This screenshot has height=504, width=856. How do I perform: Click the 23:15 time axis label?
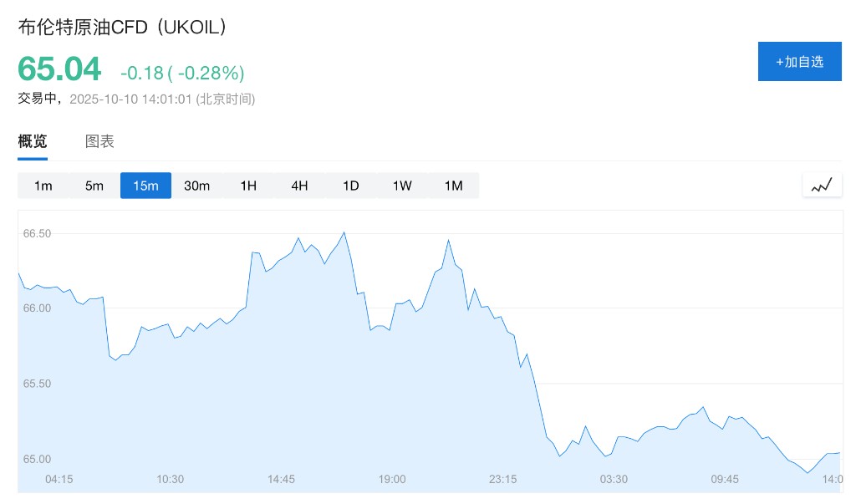click(x=503, y=479)
